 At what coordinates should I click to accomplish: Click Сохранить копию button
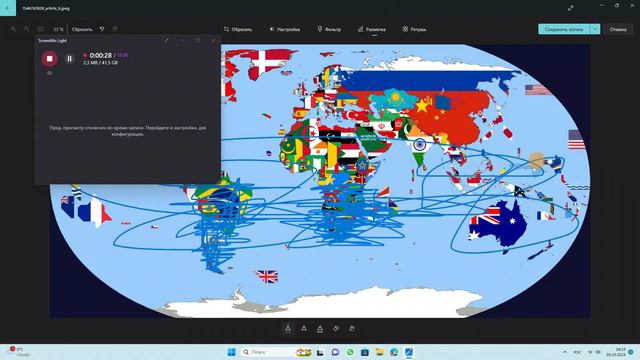(x=564, y=29)
